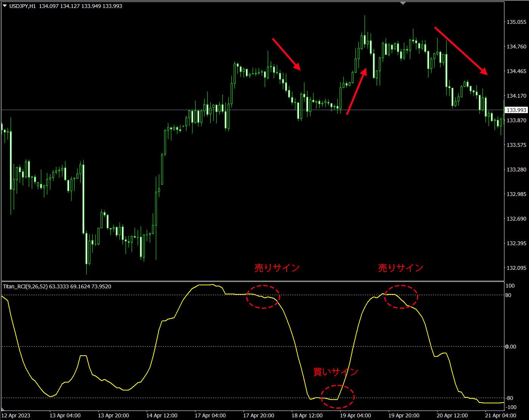Click the 17 Apr 04:00 time label
This screenshot has width=529, height=420.
[210, 415]
